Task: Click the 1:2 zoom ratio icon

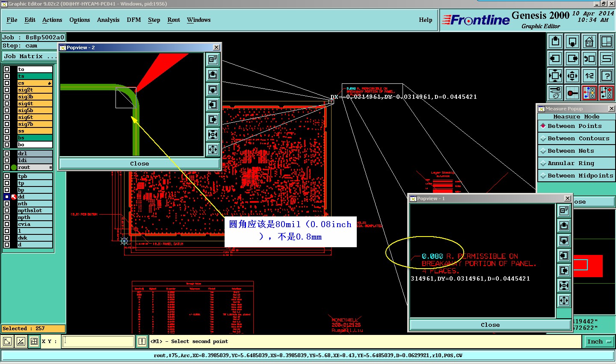Action: coord(589,76)
